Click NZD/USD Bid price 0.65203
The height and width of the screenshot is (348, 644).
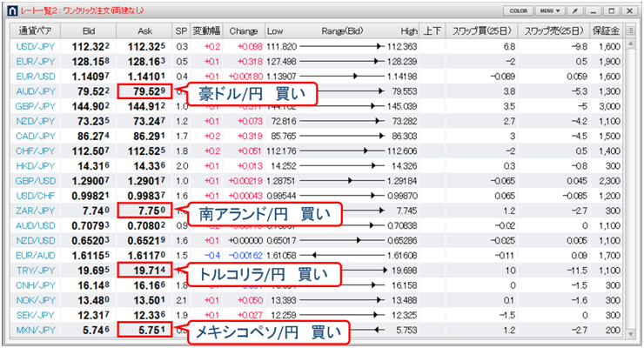tap(91, 240)
